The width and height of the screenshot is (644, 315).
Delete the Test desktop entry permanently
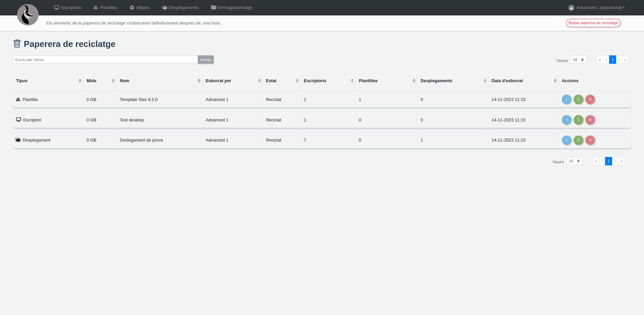click(590, 120)
